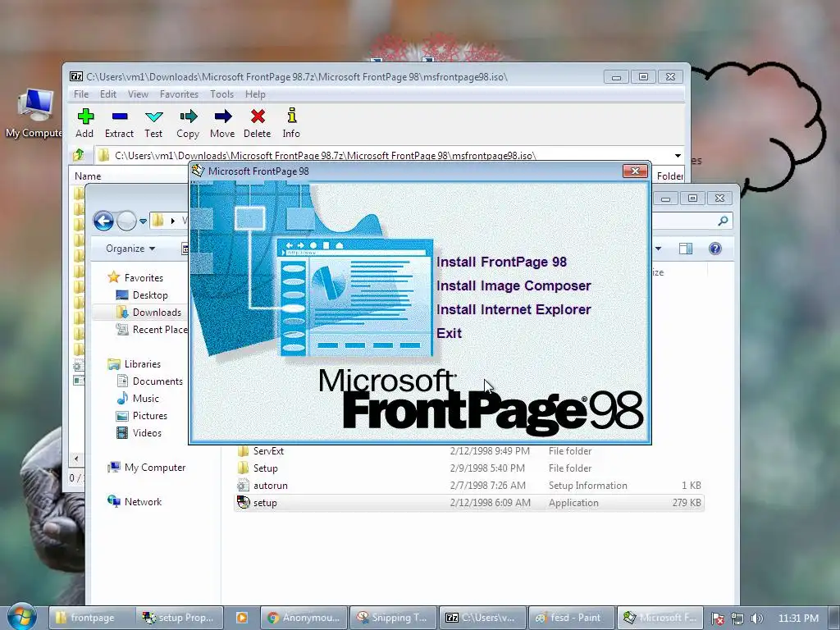
Task: Select Libraries in the Explorer sidebar
Action: [134, 363]
